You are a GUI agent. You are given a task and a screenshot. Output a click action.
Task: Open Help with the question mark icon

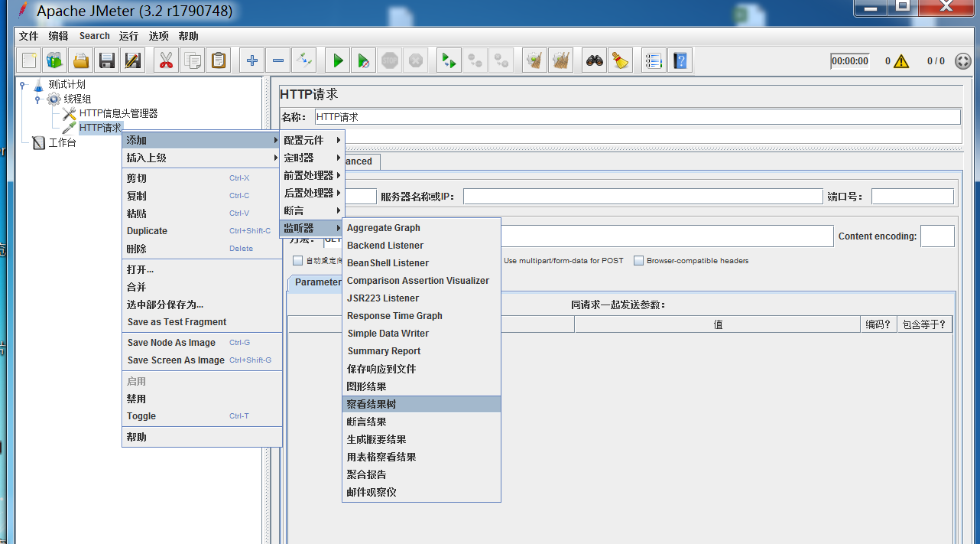680,60
